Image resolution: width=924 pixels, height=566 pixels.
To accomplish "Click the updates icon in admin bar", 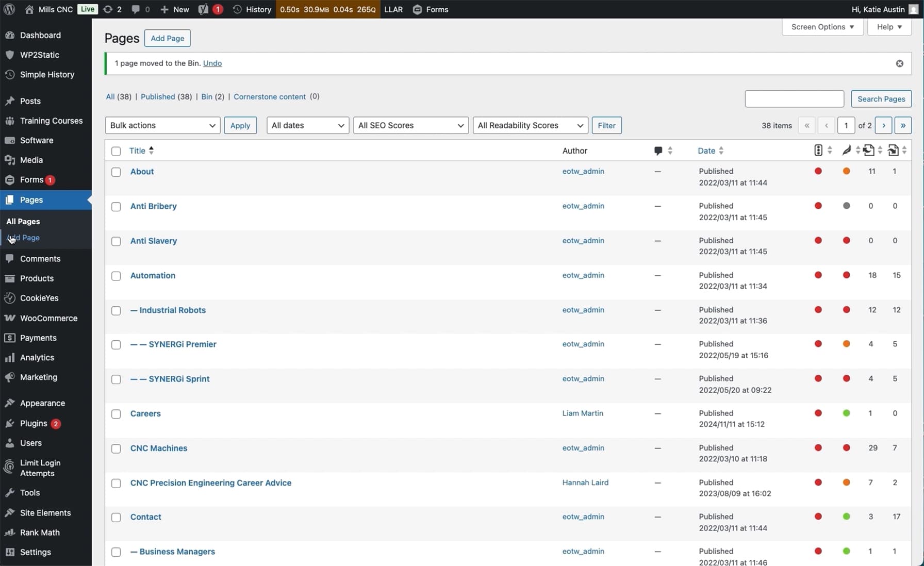I will [108, 9].
